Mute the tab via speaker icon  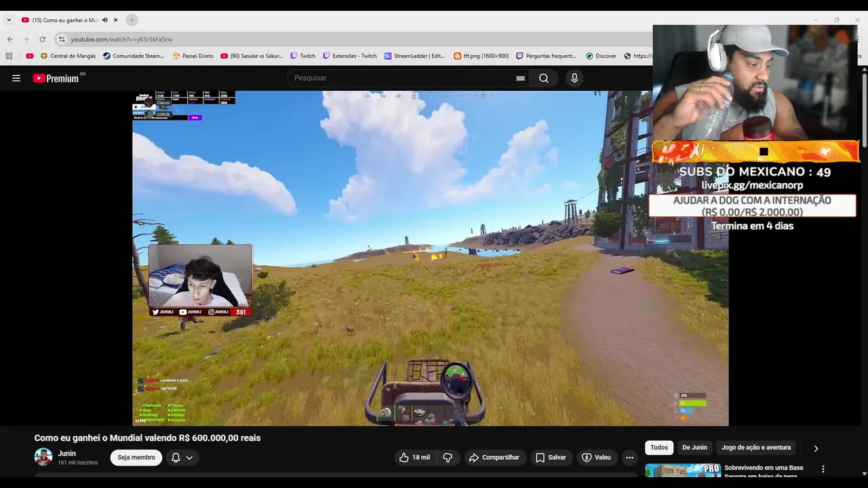104,20
